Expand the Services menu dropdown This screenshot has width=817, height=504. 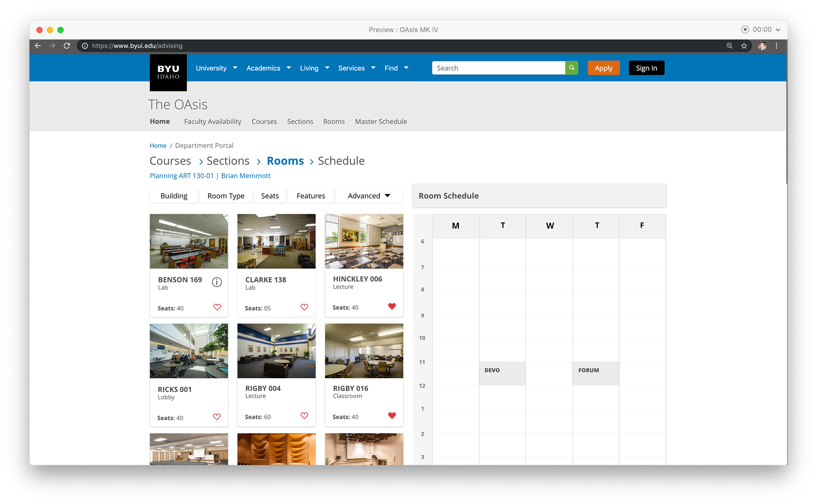357,68
